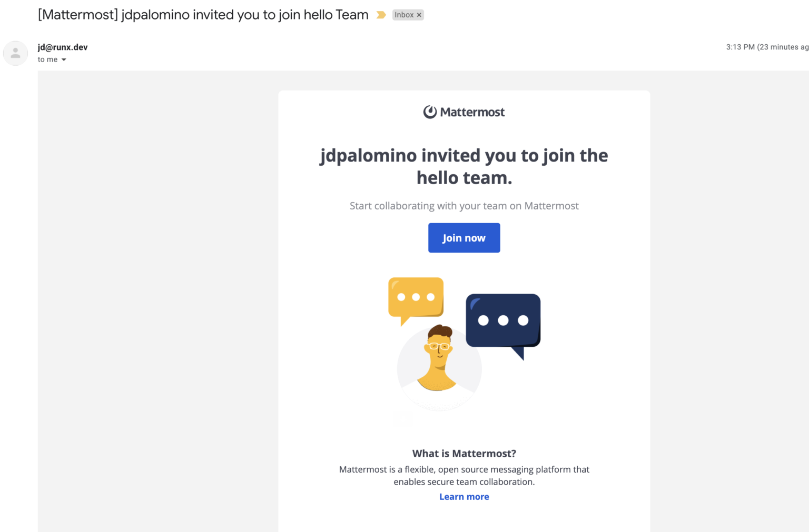Click the illustrated person with glasses

point(439,358)
